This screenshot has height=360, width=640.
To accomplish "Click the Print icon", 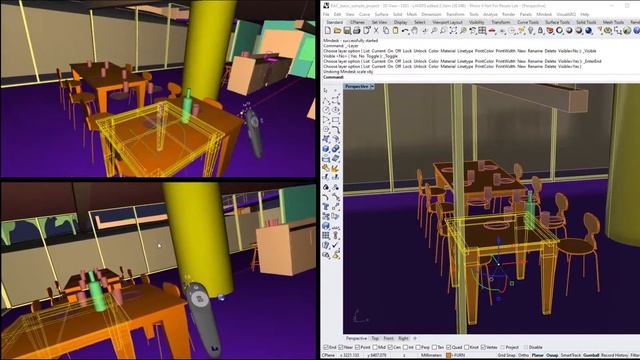I will tap(357, 31).
